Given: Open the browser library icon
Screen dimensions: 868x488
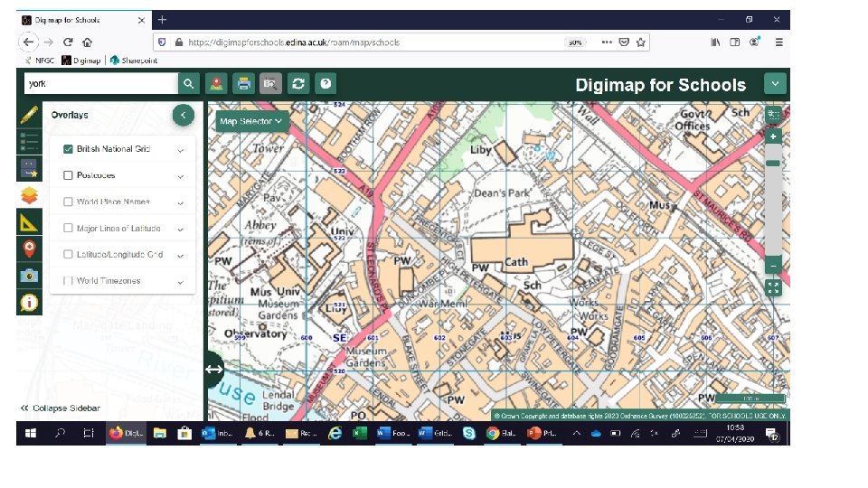Looking at the screenshot, I should pyautogui.click(x=715, y=42).
